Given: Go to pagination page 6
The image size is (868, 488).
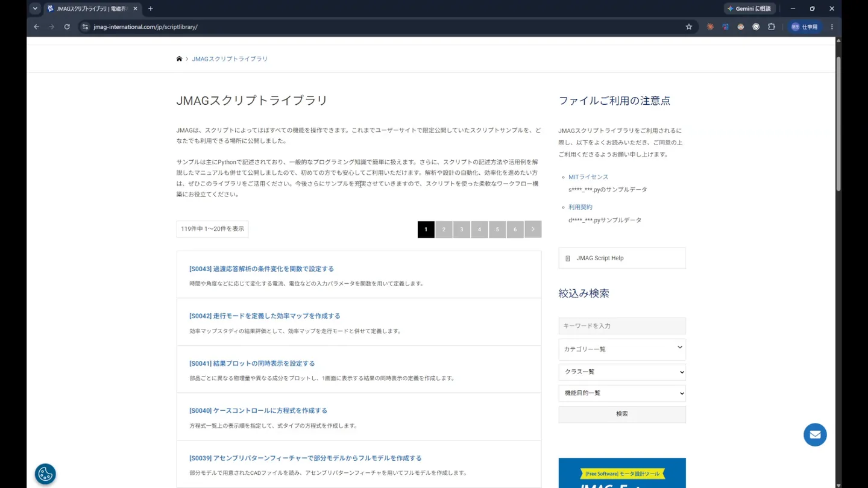Looking at the screenshot, I should coord(515,230).
